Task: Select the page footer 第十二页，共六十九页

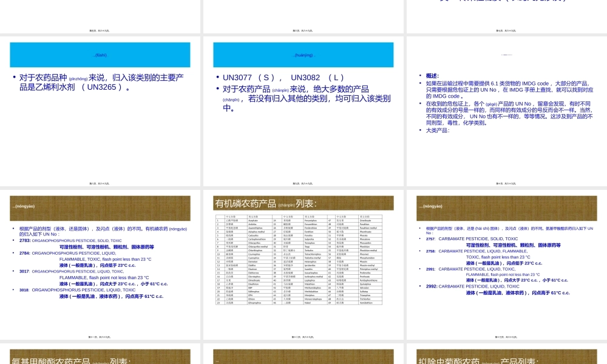Action: pyautogui.click(x=303, y=336)
